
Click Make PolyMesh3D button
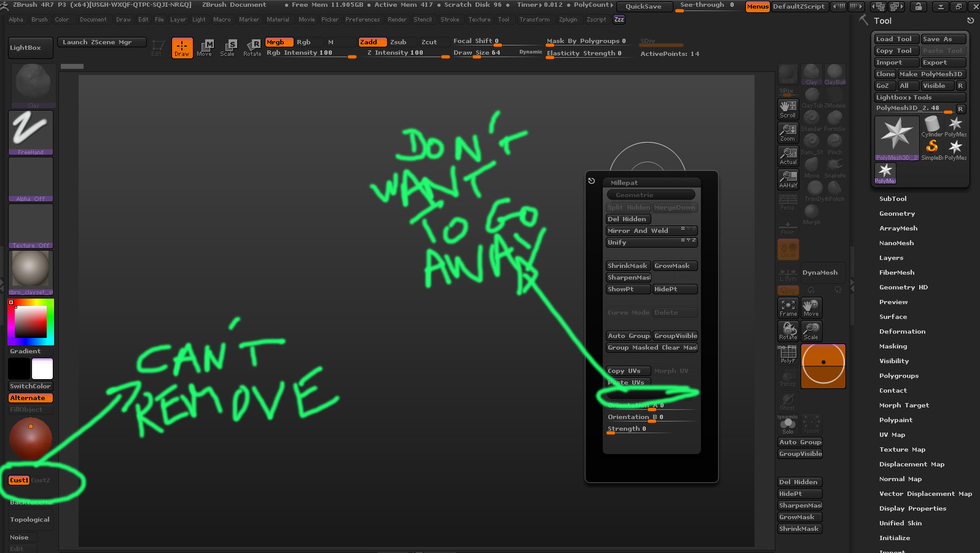931,74
